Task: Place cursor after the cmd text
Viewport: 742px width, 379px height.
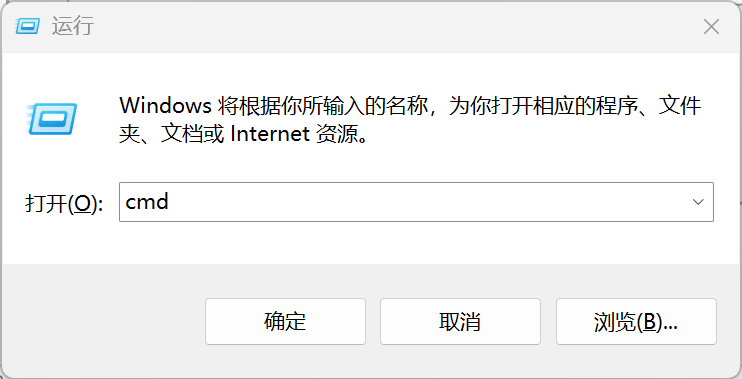Action: [169, 202]
